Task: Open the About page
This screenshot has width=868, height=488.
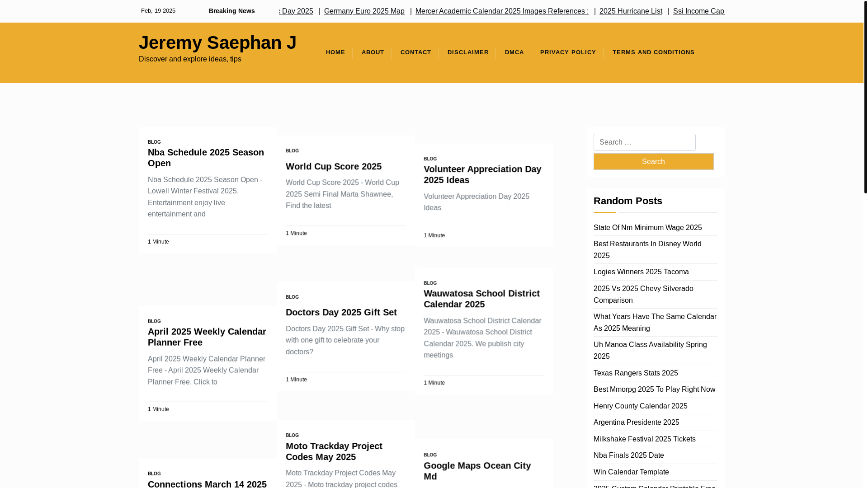Action: (x=373, y=52)
